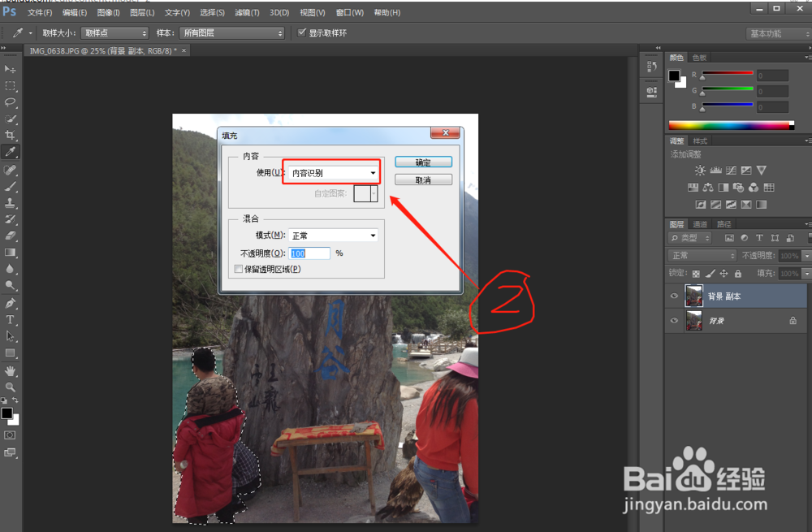Open 基本功能 workspace dropdown

pyautogui.click(x=779, y=33)
